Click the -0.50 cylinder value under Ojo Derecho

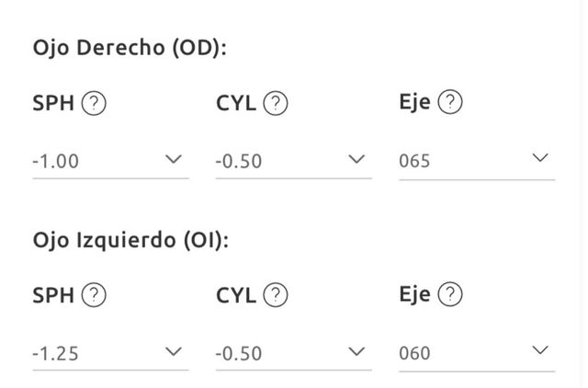pyautogui.click(x=239, y=161)
